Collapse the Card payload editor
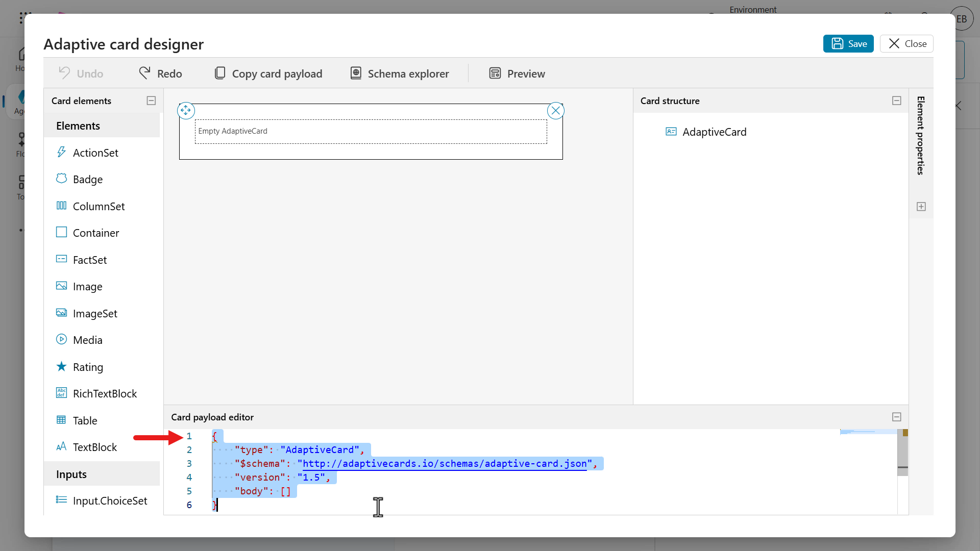 click(x=897, y=417)
